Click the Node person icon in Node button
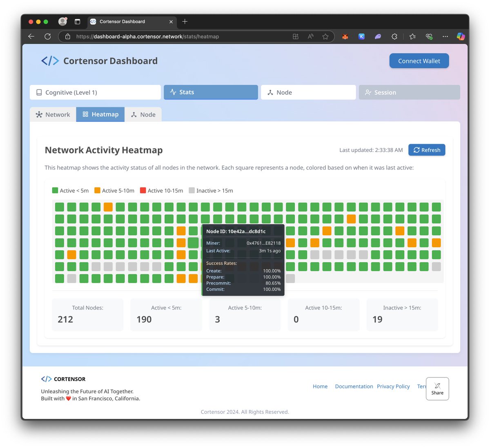 pos(270,92)
